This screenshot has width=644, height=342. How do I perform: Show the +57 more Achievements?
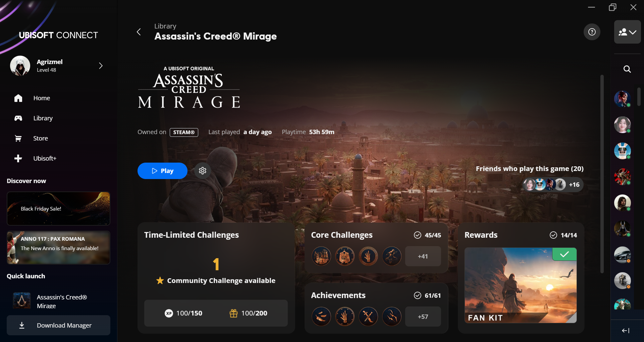tap(423, 317)
